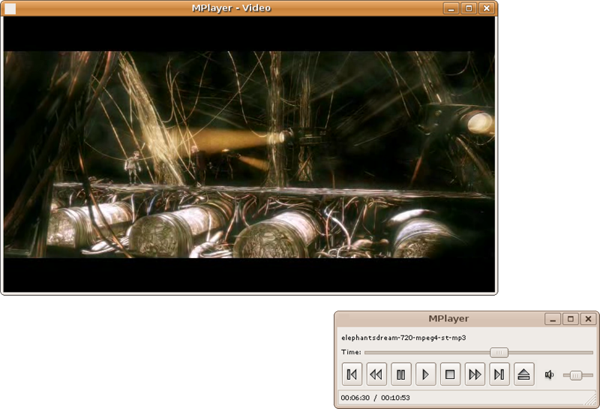Click the total duration 00:10:53
This screenshot has width=600, height=409.
pos(395,398)
